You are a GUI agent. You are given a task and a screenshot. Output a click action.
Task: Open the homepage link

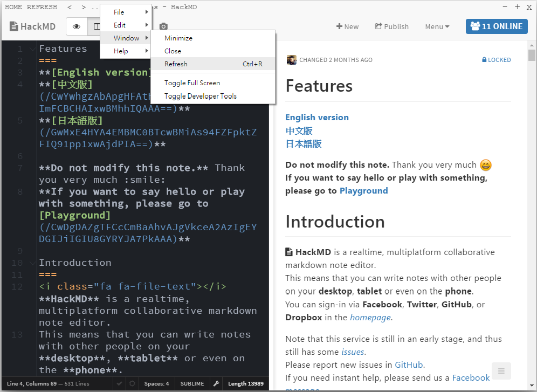click(370, 318)
